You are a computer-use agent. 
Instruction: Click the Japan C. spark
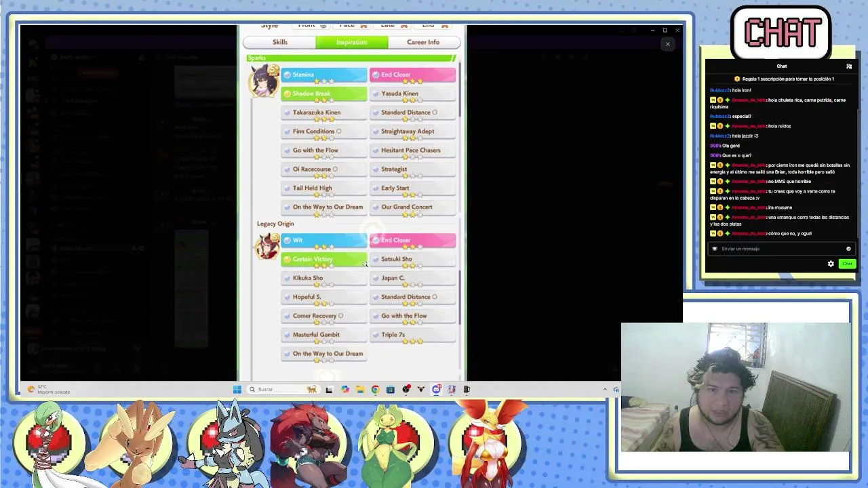(x=412, y=279)
